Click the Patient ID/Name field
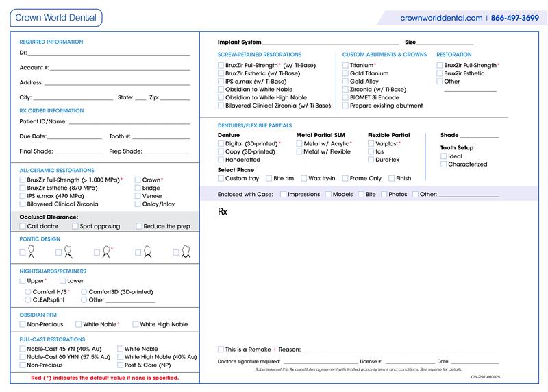Screen dimensions: 548x392 click(129, 122)
